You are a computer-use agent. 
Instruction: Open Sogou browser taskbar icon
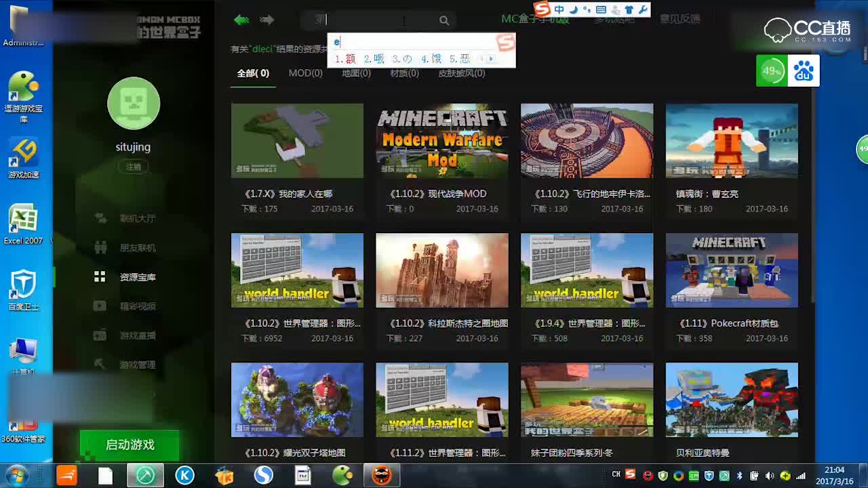(263, 476)
